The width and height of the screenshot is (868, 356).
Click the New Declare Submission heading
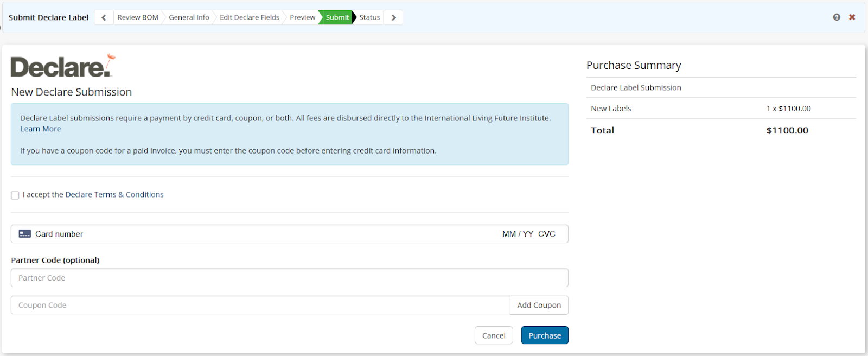tap(72, 92)
